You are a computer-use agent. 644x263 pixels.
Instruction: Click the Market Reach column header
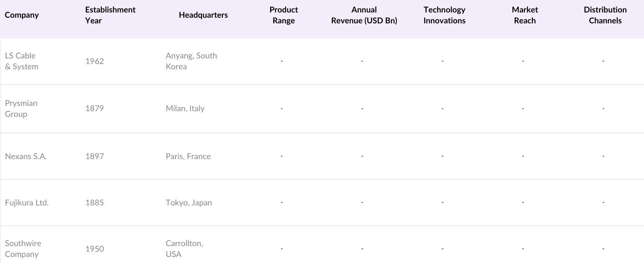[525, 15]
